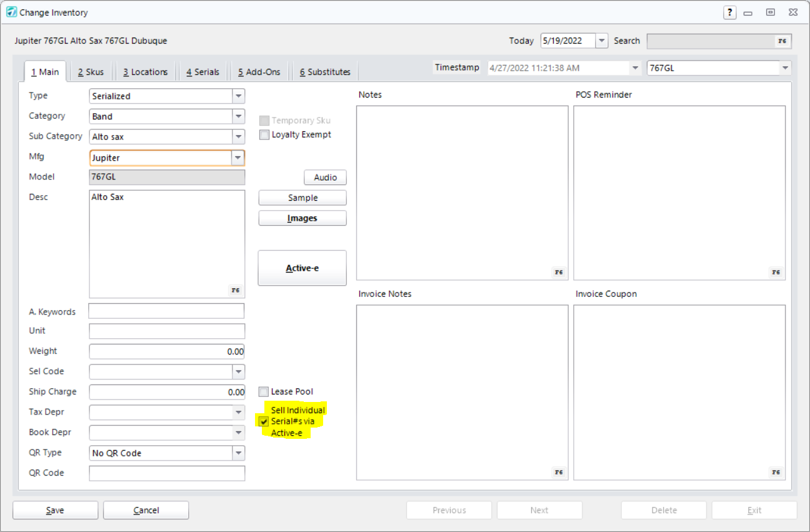Click the QR Code input field
Screen dimensions: 810x532
pos(167,473)
